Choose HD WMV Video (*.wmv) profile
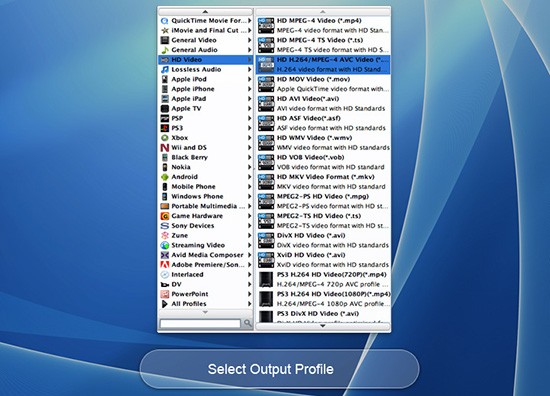 pyautogui.click(x=323, y=143)
